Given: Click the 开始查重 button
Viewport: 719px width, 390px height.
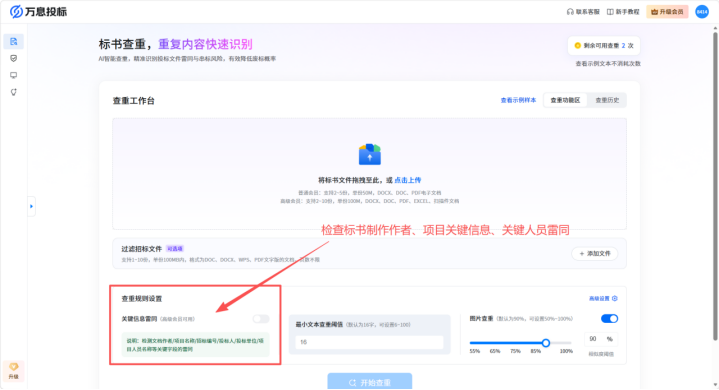Looking at the screenshot, I should point(370,382).
